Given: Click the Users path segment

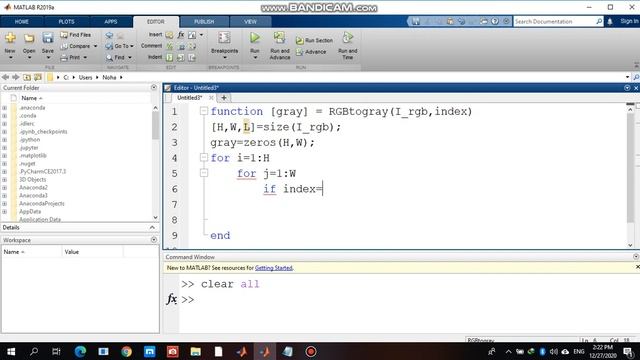Looking at the screenshot, I should click(x=85, y=77).
